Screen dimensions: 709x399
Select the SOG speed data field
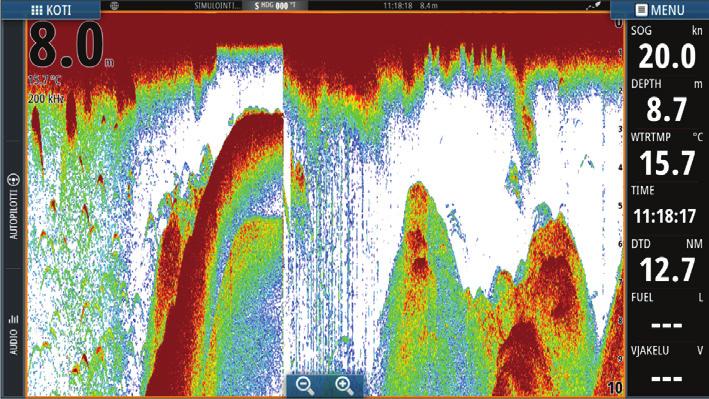[x=666, y=48]
